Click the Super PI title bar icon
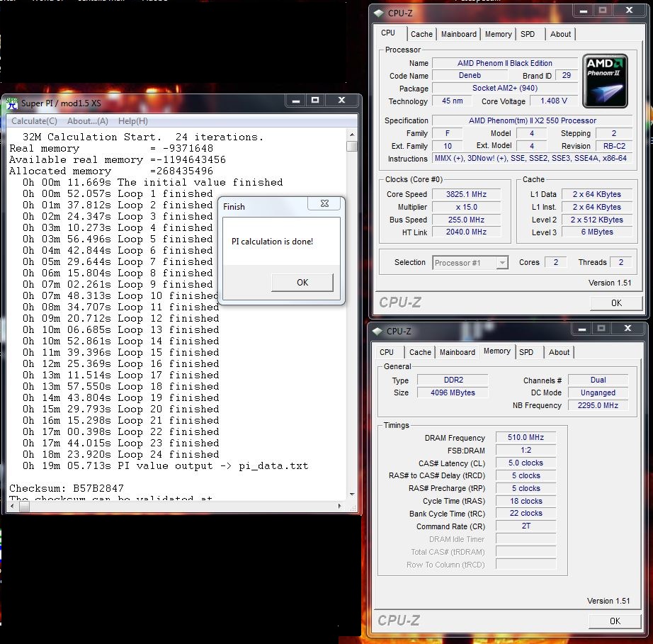This screenshot has width=653, height=644. pyautogui.click(x=11, y=103)
